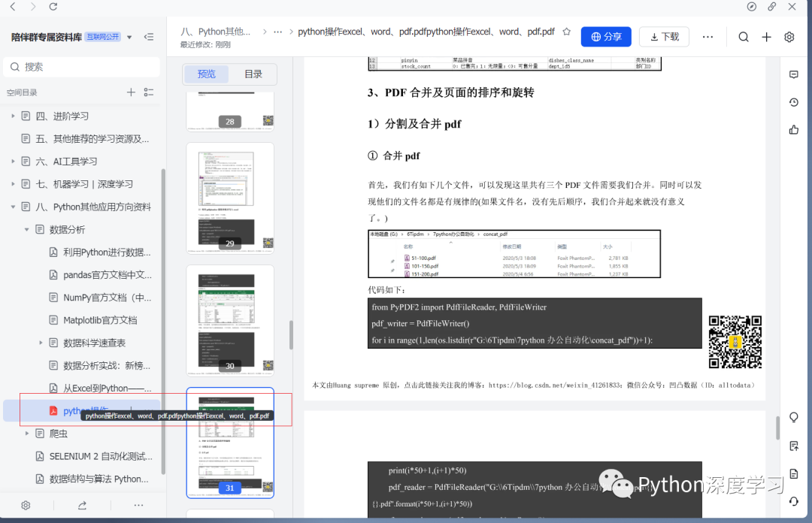Image resolution: width=812 pixels, height=523 pixels.
Task: Create a new document with the plus icon
Action: (x=766, y=36)
